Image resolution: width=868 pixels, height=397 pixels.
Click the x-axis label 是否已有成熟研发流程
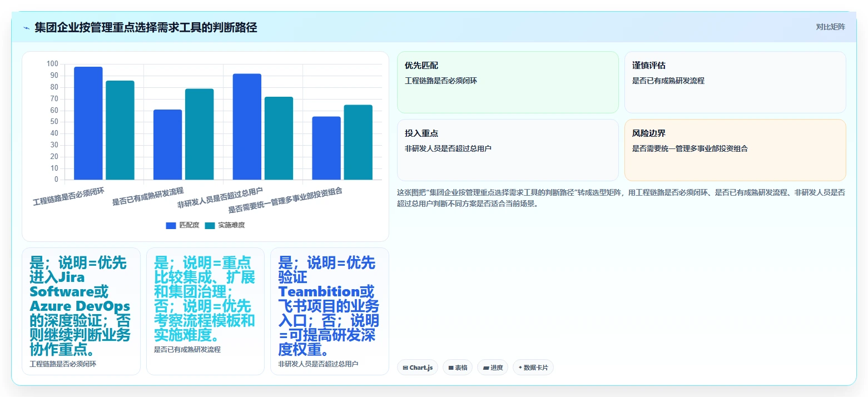coord(148,196)
